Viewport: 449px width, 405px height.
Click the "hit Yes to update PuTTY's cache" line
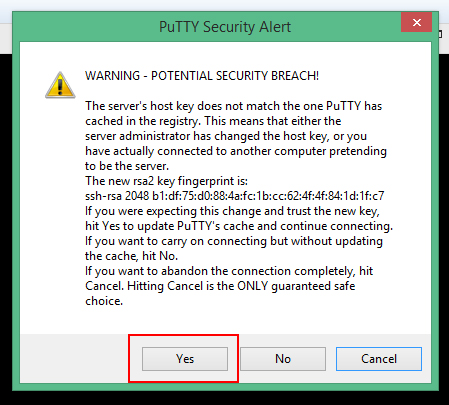(x=239, y=226)
